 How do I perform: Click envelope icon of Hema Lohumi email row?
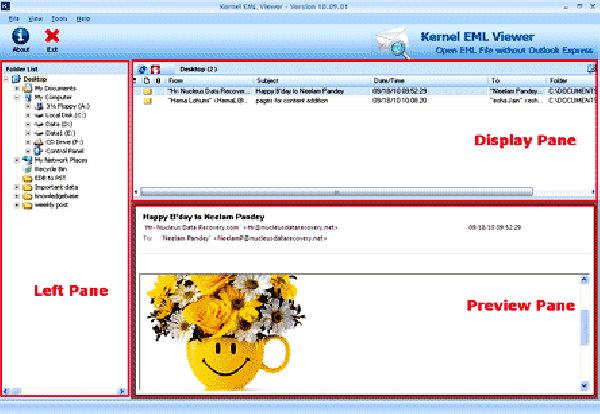(148, 101)
